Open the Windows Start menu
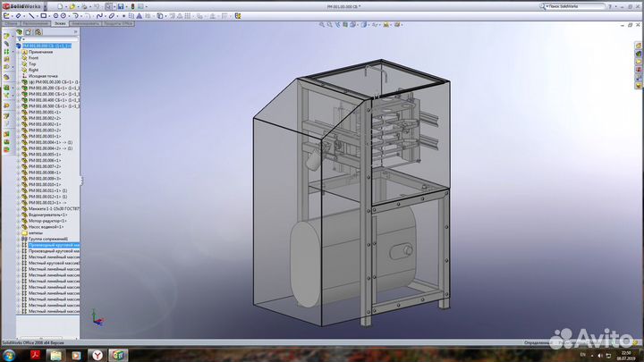The height and width of the screenshot is (362, 644). 9,354
